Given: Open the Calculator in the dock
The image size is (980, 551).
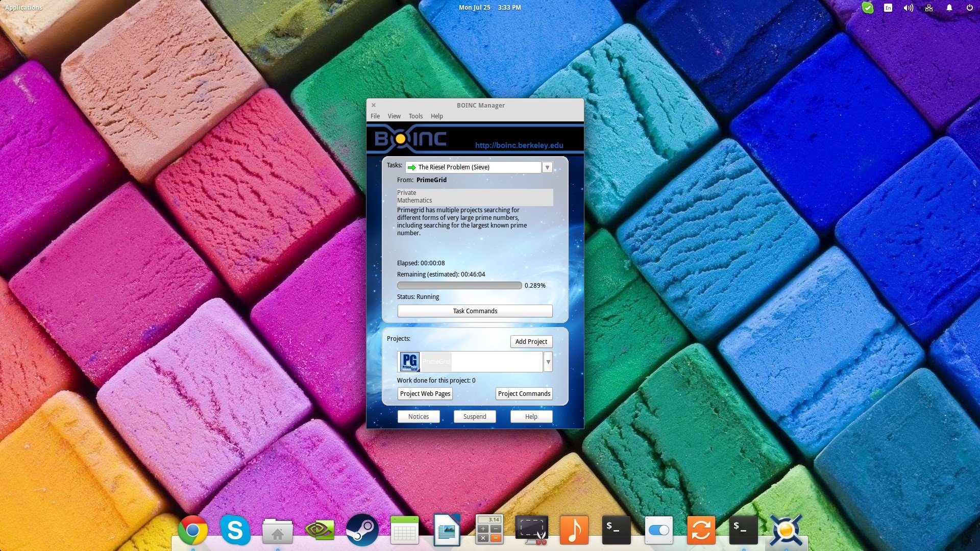Looking at the screenshot, I should pos(489,530).
